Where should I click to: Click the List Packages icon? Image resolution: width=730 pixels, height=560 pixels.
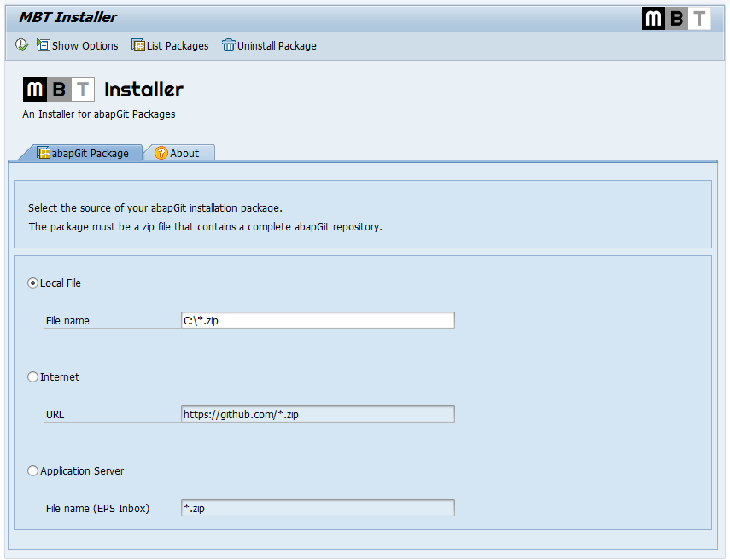click(x=138, y=45)
